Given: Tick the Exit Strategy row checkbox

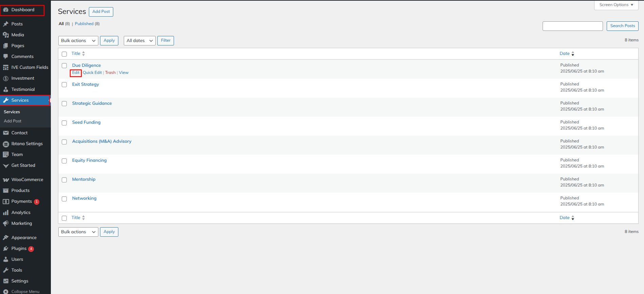Looking at the screenshot, I should (64, 85).
